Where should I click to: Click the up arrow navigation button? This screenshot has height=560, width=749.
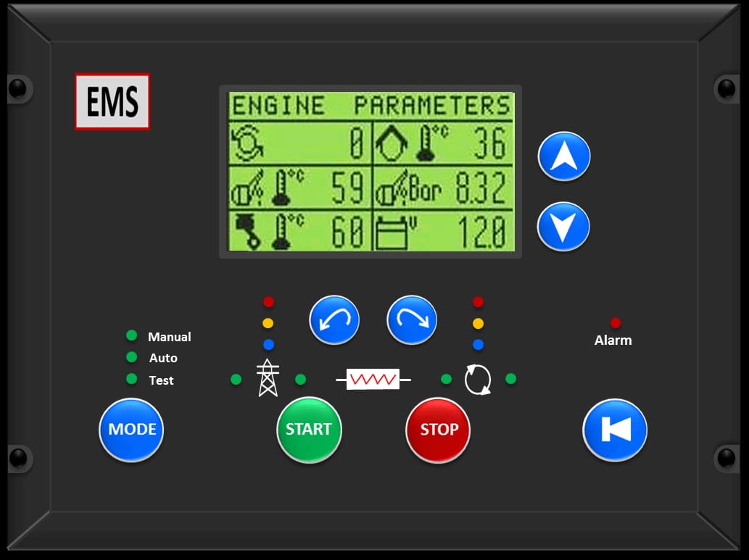click(x=564, y=156)
